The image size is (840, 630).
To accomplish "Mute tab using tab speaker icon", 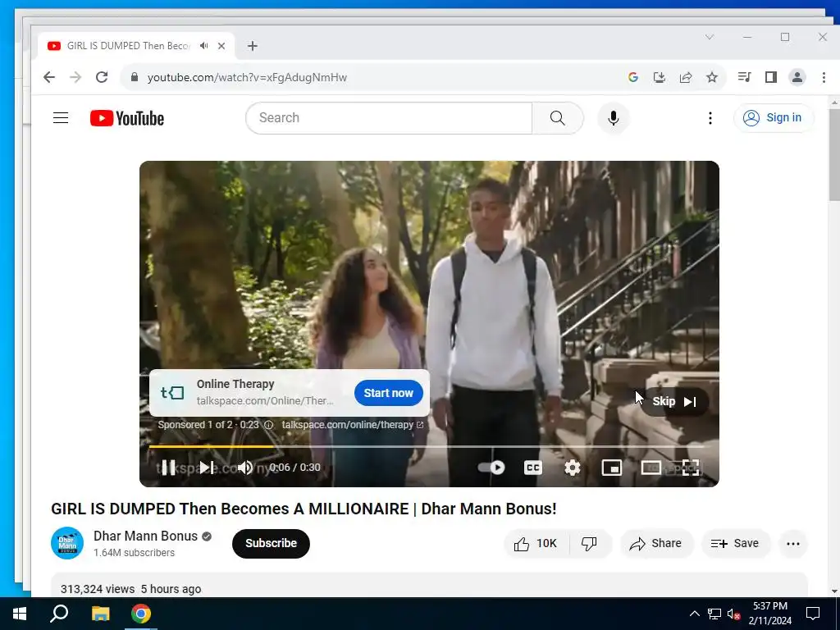I will (x=203, y=46).
